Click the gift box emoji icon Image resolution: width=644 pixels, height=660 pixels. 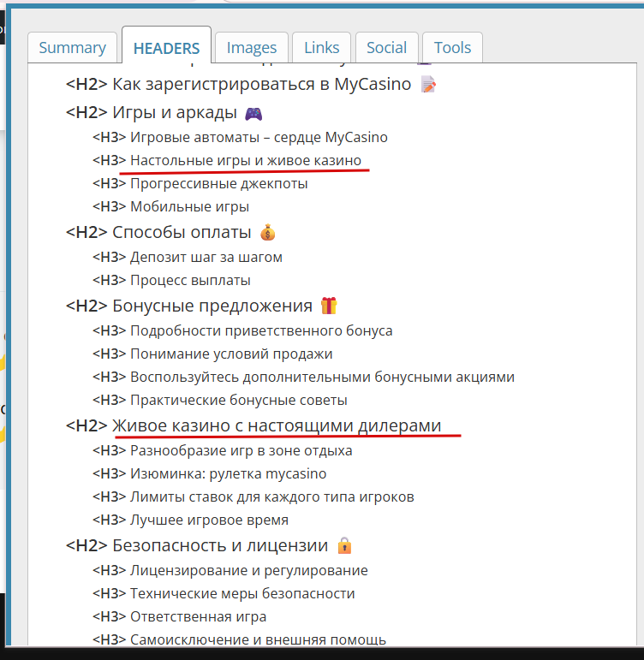(329, 306)
